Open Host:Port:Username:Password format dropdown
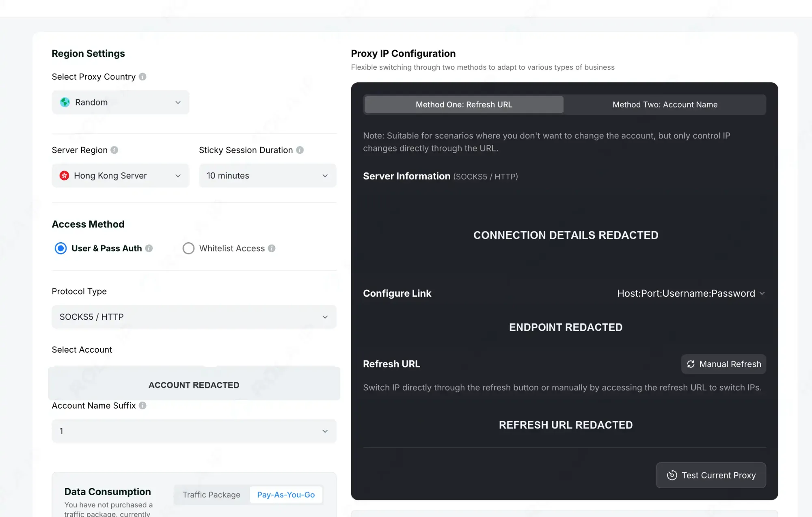 691,293
